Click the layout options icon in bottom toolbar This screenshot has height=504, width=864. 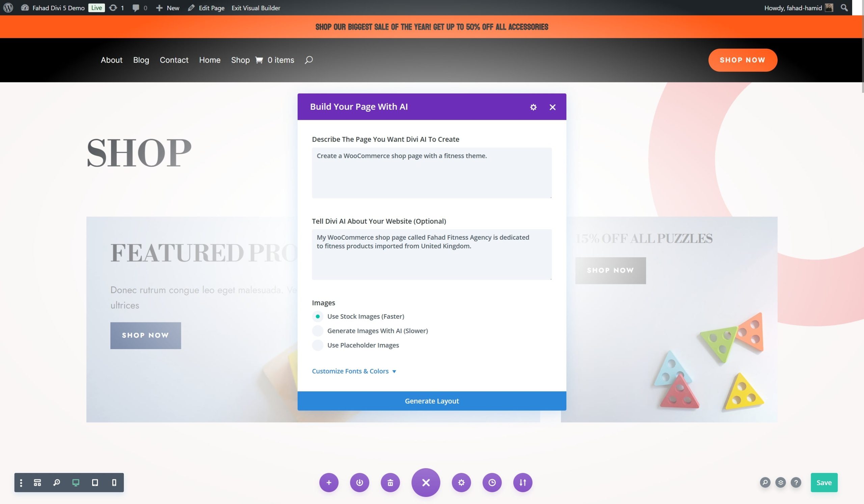pyautogui.click(x=37, y=482)
